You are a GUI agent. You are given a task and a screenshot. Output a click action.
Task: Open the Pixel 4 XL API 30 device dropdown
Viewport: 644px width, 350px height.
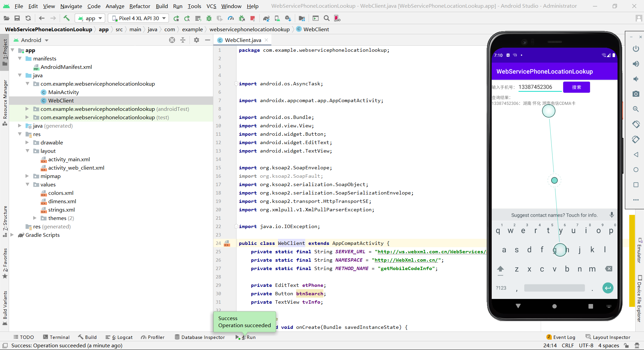(139, 18)
